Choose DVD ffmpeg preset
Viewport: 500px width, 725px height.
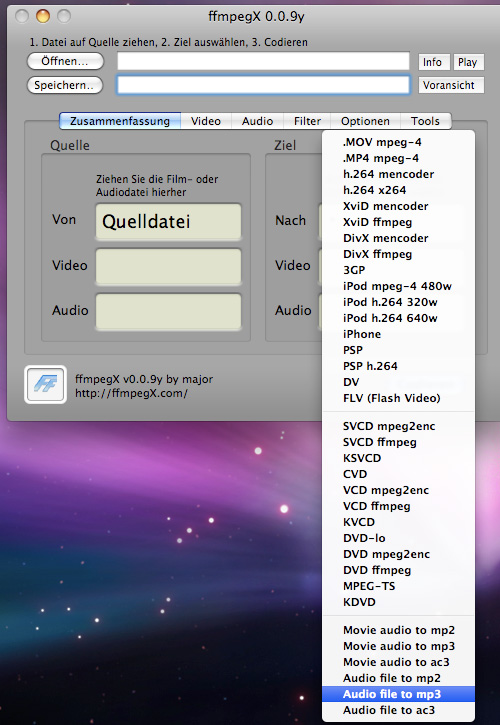[x=398, y=570]
